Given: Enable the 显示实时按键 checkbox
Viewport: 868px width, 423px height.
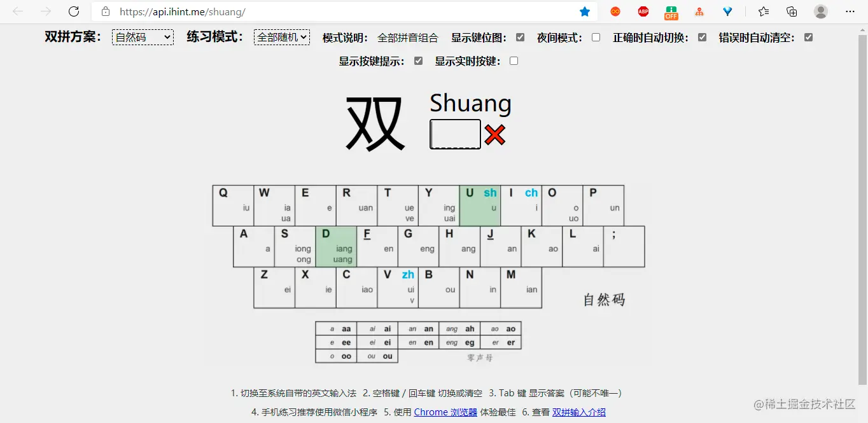Looking at the screenshot, I should coord(514,61).
